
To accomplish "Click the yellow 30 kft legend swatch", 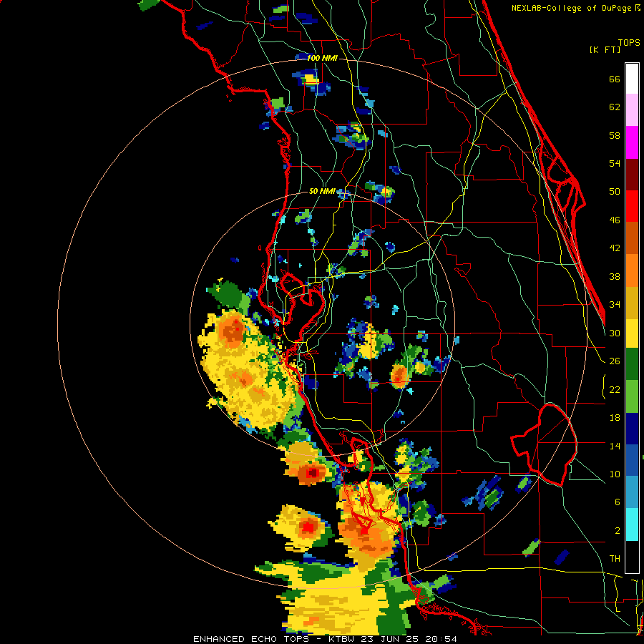I will (632, 333).
